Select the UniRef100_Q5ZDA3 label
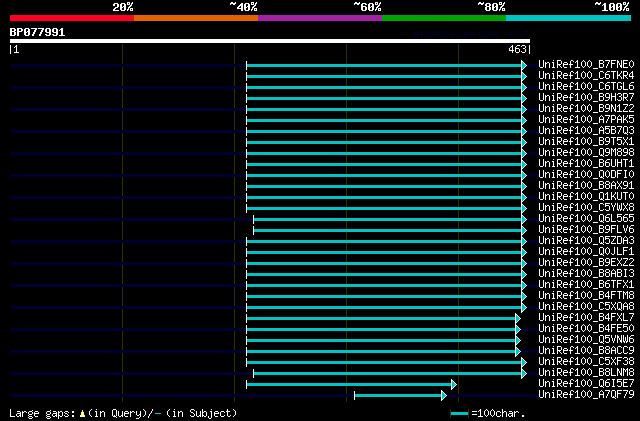This screenshot has width=640, height=421. click(x=586, y=241)
